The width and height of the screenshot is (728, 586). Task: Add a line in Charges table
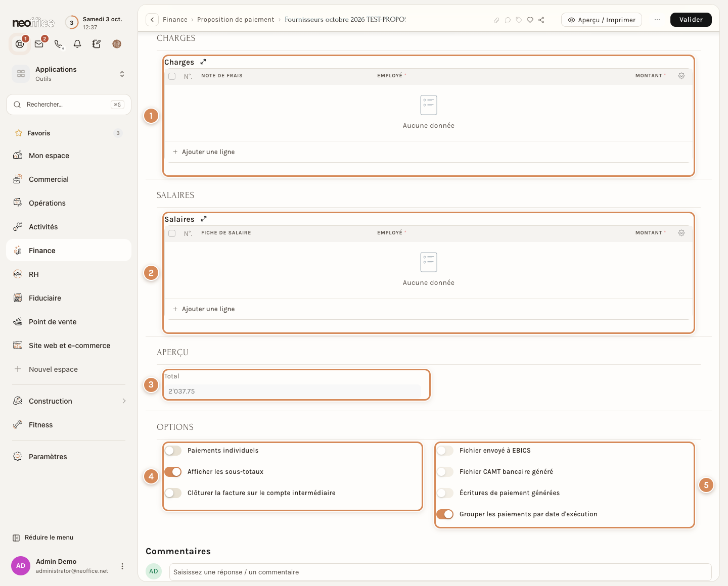pyautogui.click(x=204, y=152)
